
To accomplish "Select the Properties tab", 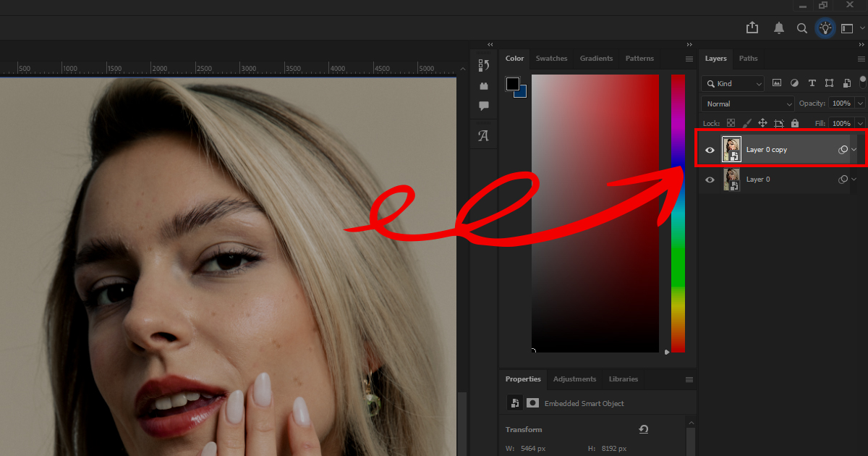I will point(523,379).
